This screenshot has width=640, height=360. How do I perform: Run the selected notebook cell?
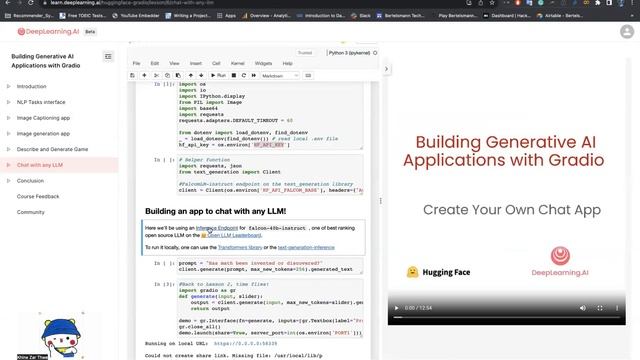point(218,76)
